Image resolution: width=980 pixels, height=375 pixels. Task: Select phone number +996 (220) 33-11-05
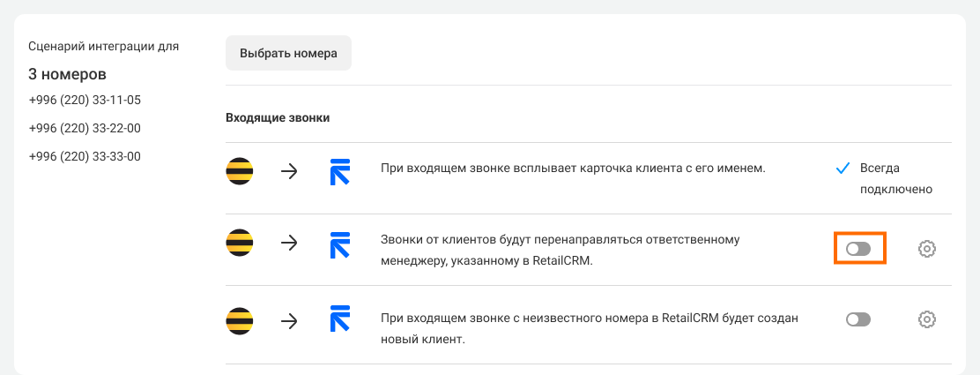click(x=85, y=101)
